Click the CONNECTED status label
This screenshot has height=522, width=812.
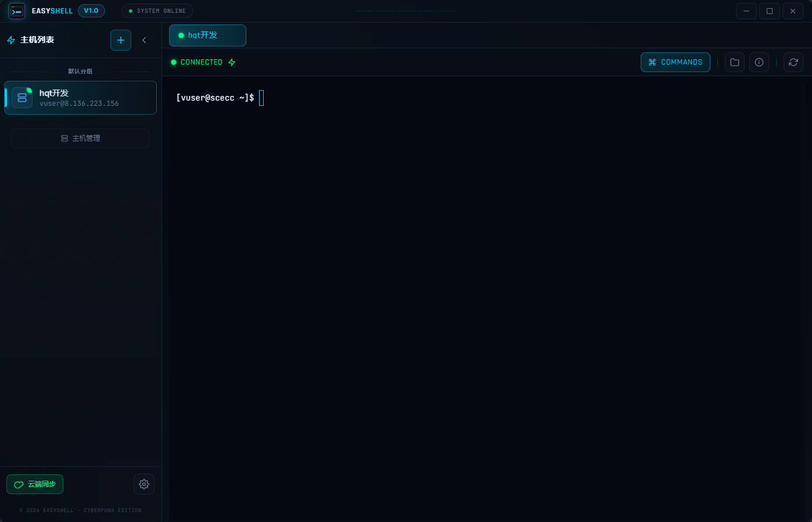pyautogui.click(x=201, y=62)
